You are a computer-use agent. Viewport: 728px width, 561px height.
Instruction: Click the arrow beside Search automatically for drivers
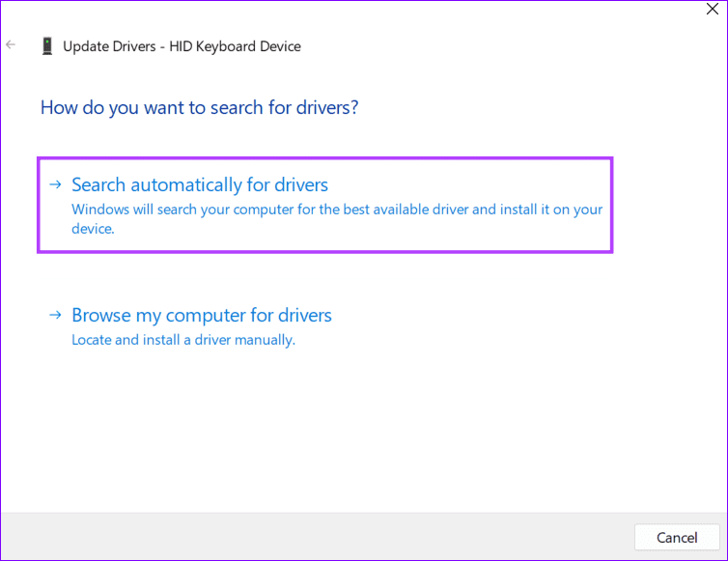click(55, 184)
